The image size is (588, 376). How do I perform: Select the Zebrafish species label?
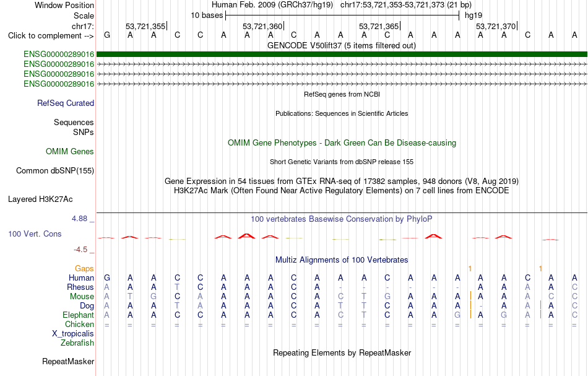point(77,343)
